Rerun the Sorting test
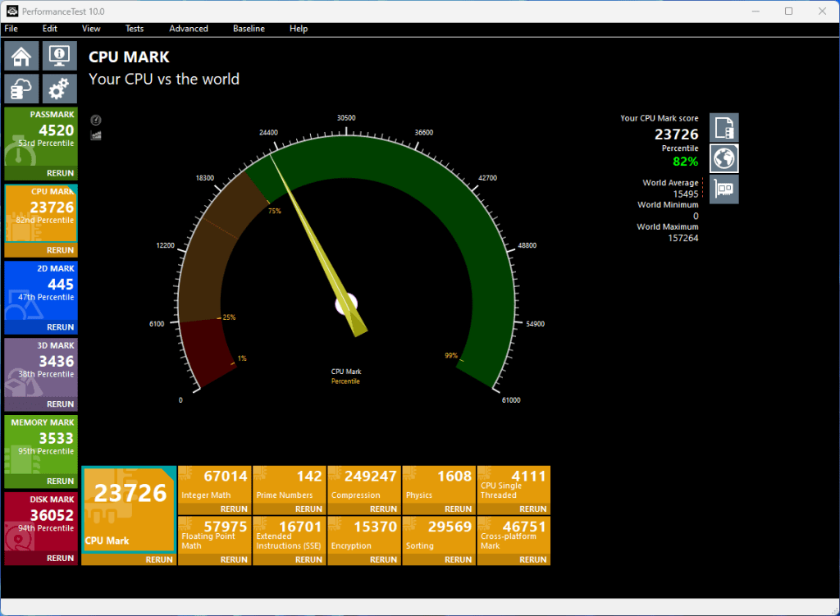The width and height of the screenshot is (840, 616). click(439, 559)
